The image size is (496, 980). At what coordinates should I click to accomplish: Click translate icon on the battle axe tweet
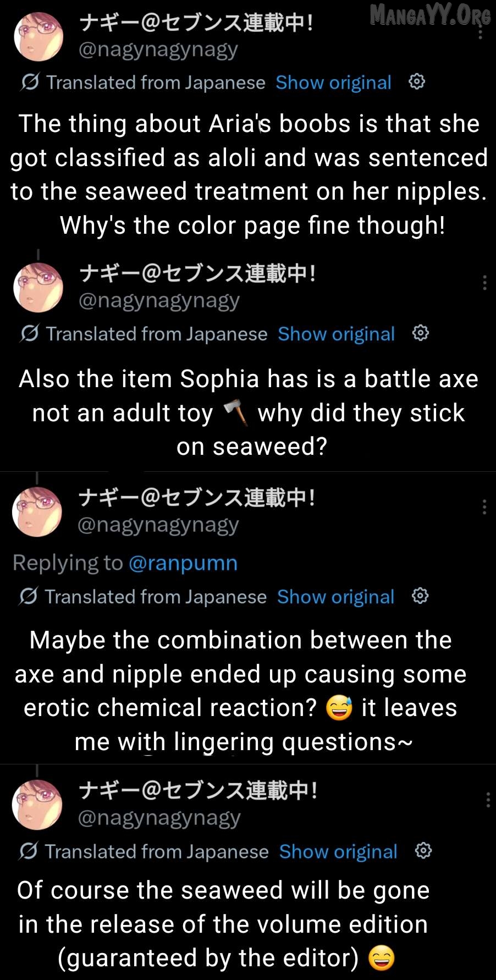pos(29,334)
